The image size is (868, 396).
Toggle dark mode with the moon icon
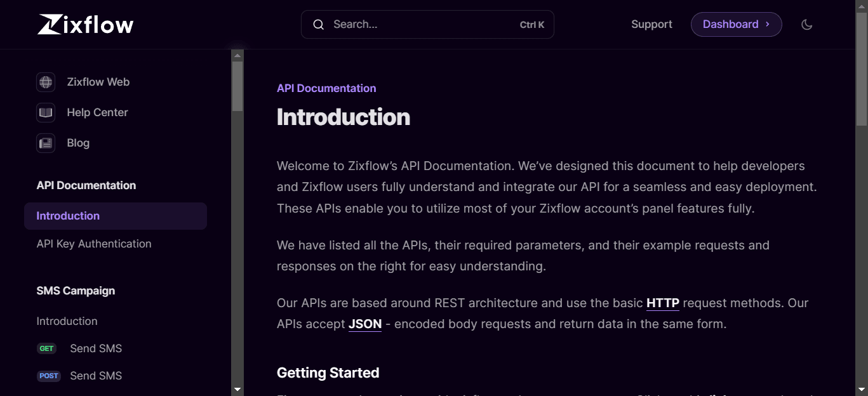pyautogui.click(x=806, y=24)
